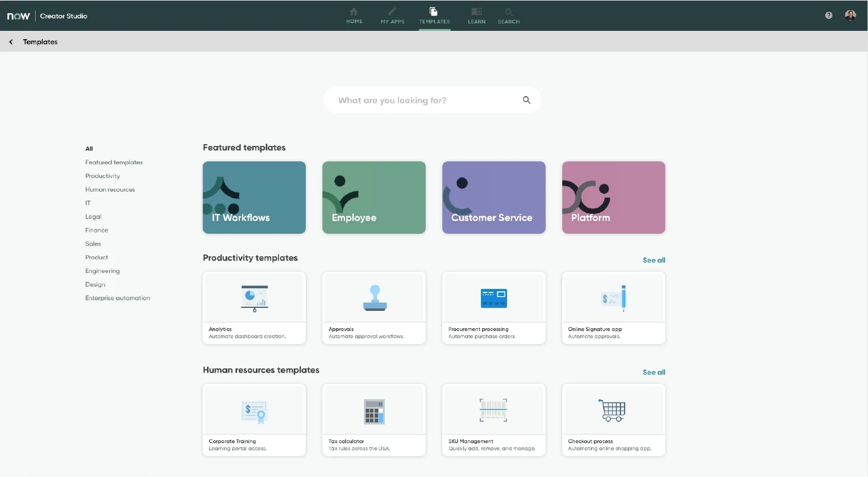The image size is (868, 477).
Task: Select the Enterprise automation category
Action: pos(118,298)
